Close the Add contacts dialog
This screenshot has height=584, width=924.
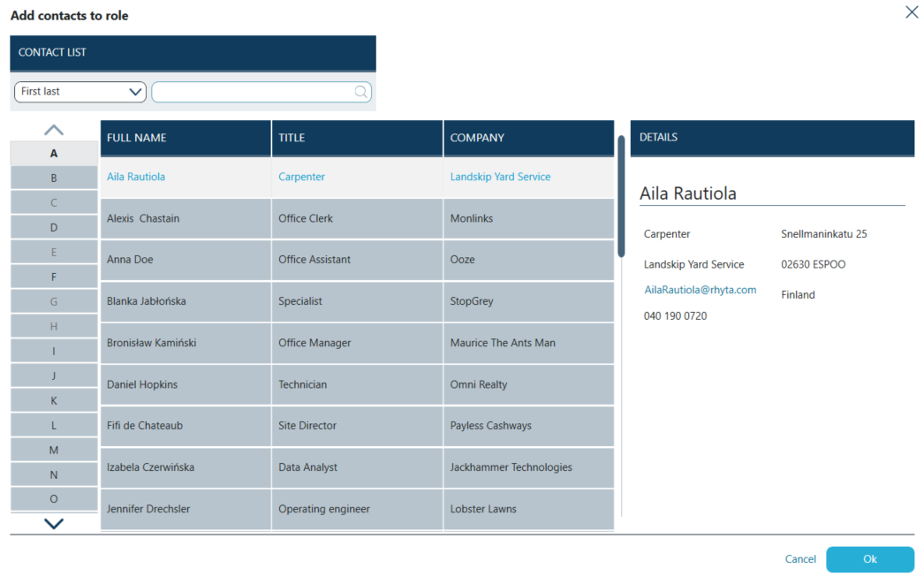tap(912, 12)
